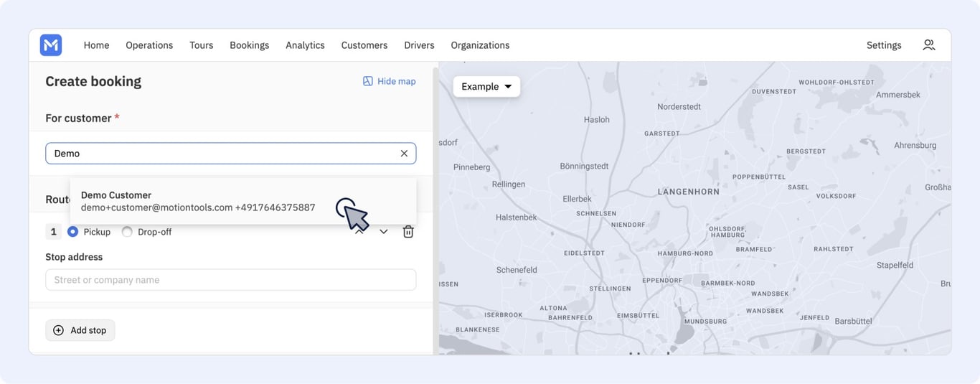Click Pinneberg on the map
Viewport: 980px width, 384px height.
(x=472, y=167)
